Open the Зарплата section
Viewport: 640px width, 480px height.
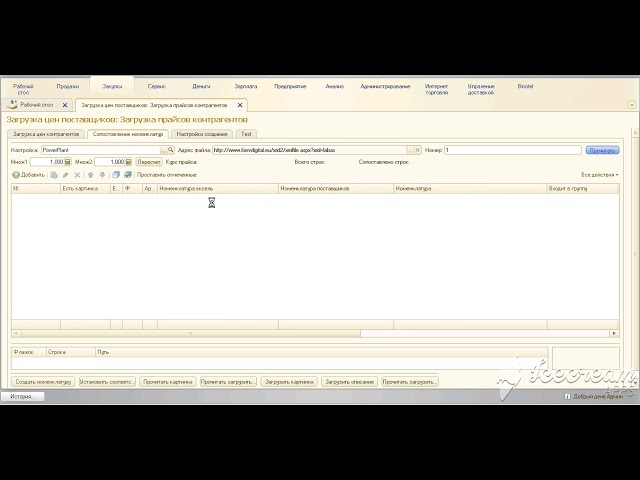(x=246, y=87)
